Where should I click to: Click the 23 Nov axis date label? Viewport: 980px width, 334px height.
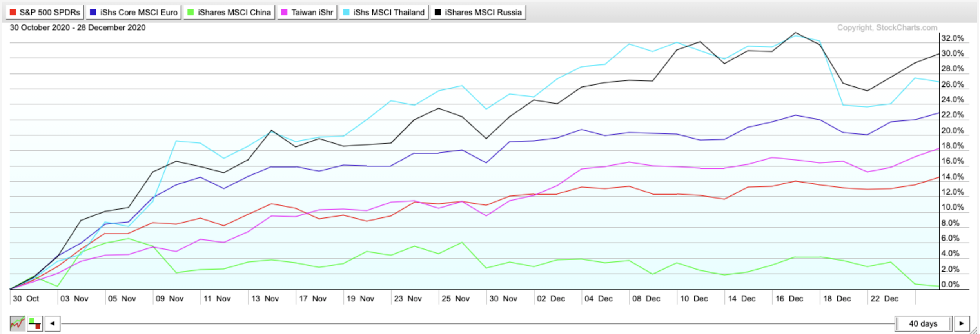point(408,299)
